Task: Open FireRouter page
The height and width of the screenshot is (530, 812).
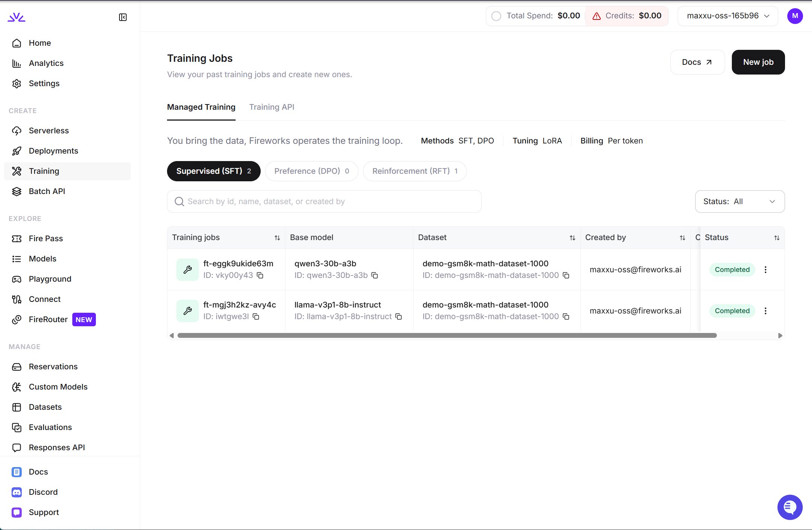Action: pyautogui.click(x=67, y=319)
